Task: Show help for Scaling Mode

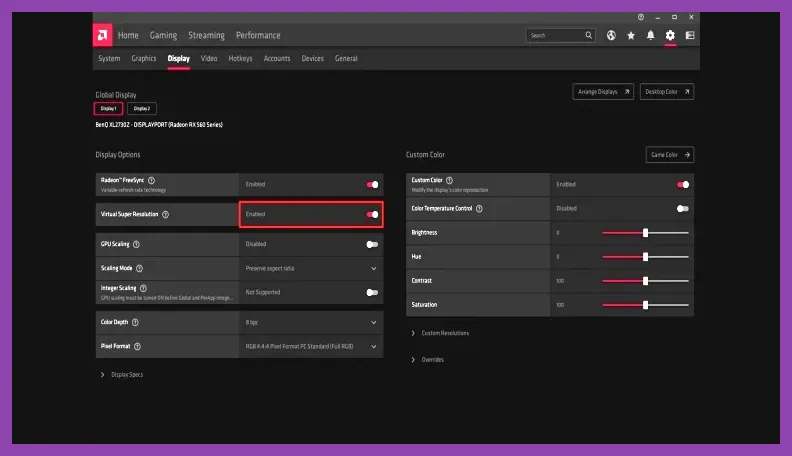Action: [139, 269]
